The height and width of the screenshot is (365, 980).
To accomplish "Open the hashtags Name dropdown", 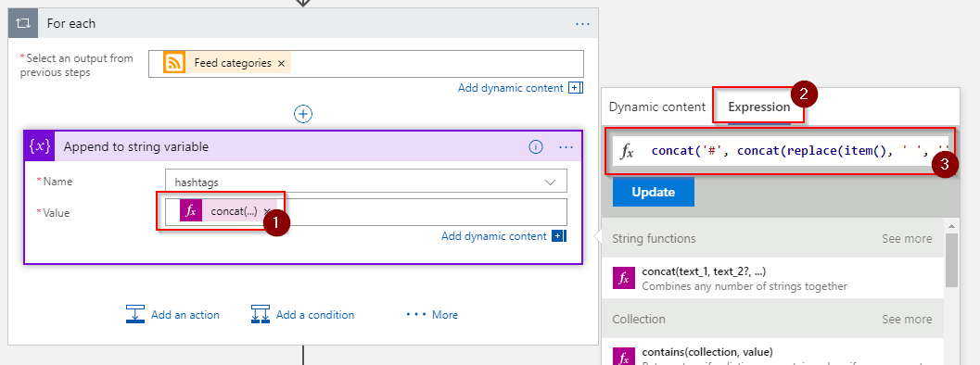I will (x=366, y=182).
